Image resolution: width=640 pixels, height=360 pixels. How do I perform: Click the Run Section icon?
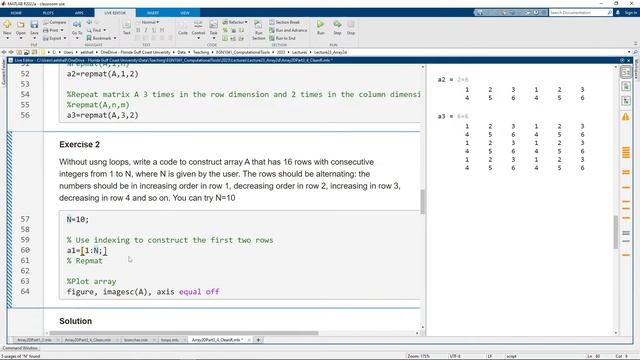(258, 25)
